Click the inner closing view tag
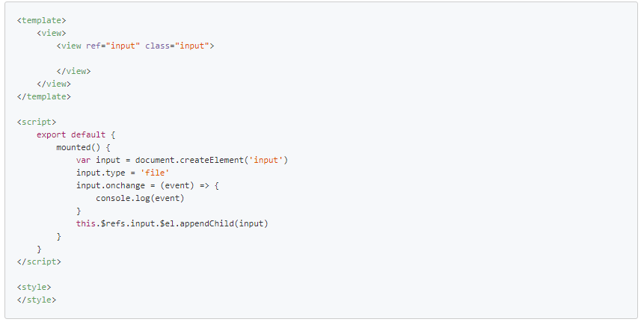 click(x=73, y=72)
